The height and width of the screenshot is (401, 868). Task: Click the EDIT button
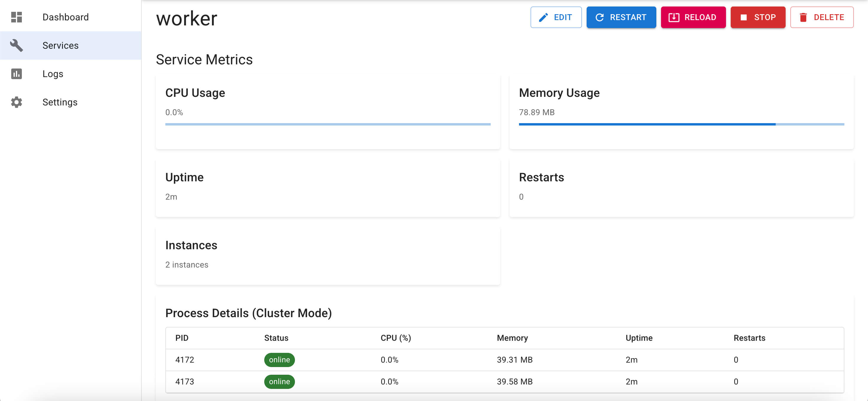coord(556,17)
